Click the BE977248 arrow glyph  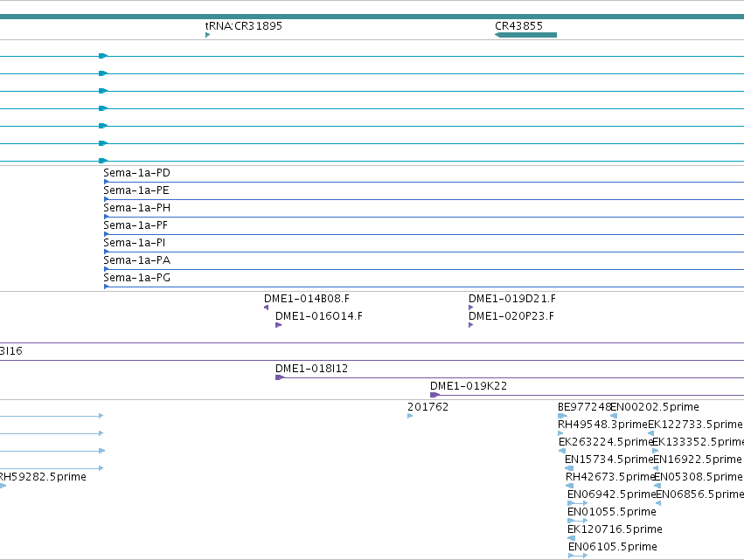562,416
